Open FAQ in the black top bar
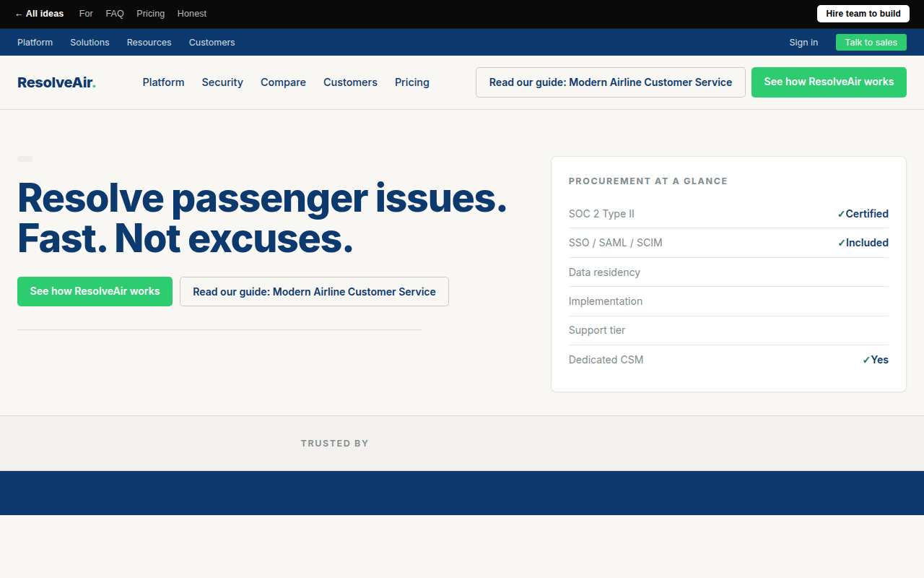The height and width of the screenshot is (578, 924). [115, 14]
